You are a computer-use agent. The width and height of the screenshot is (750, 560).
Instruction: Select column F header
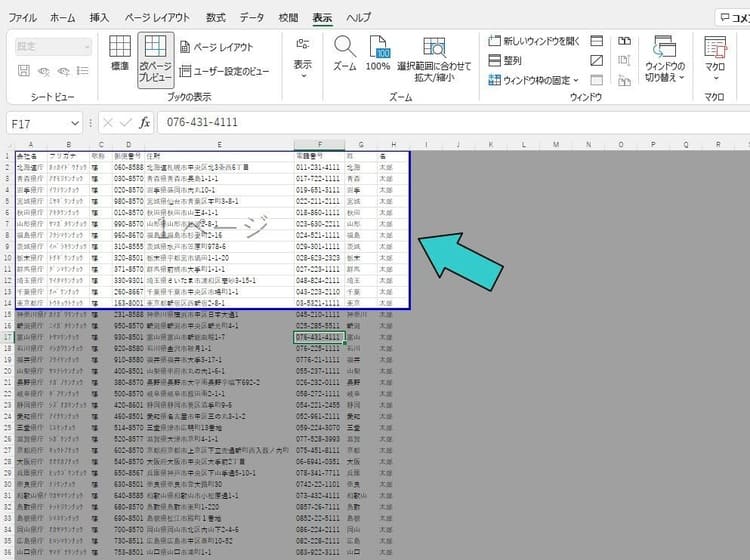[x=320, y=144]
